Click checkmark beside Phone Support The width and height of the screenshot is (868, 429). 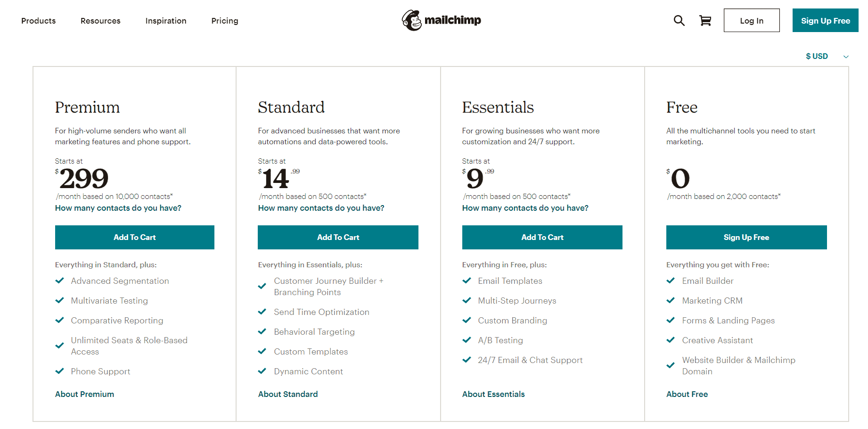pos(60,371)
